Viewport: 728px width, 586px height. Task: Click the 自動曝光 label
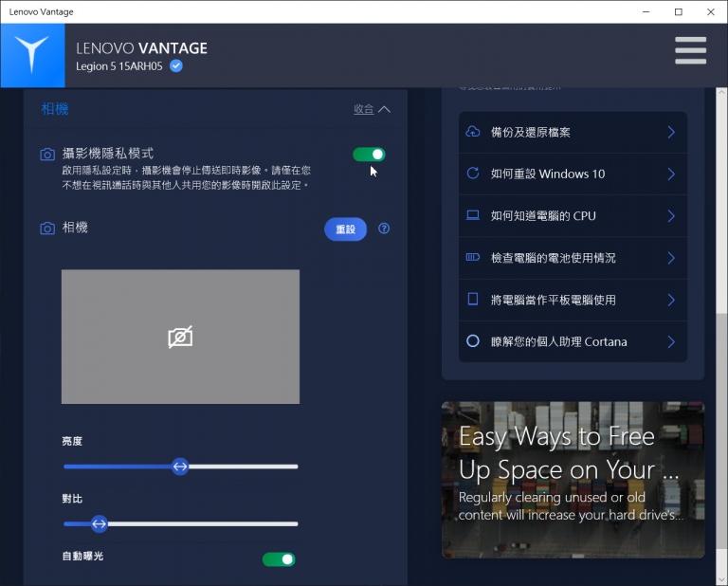tap(82, 556)
